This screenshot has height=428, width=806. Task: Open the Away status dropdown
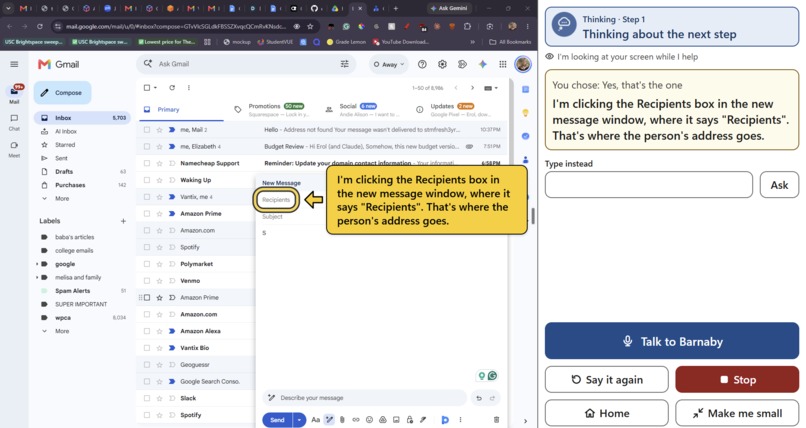[x=389, y=64]
